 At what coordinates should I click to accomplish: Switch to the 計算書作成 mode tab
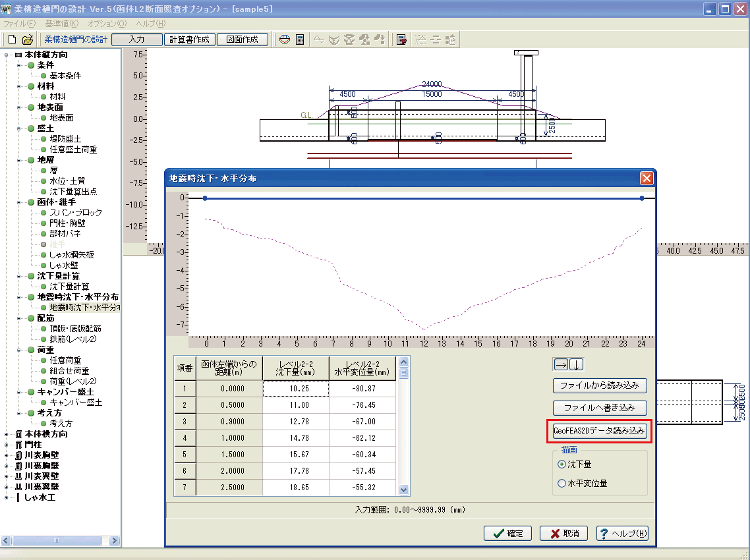click(189, 40)
